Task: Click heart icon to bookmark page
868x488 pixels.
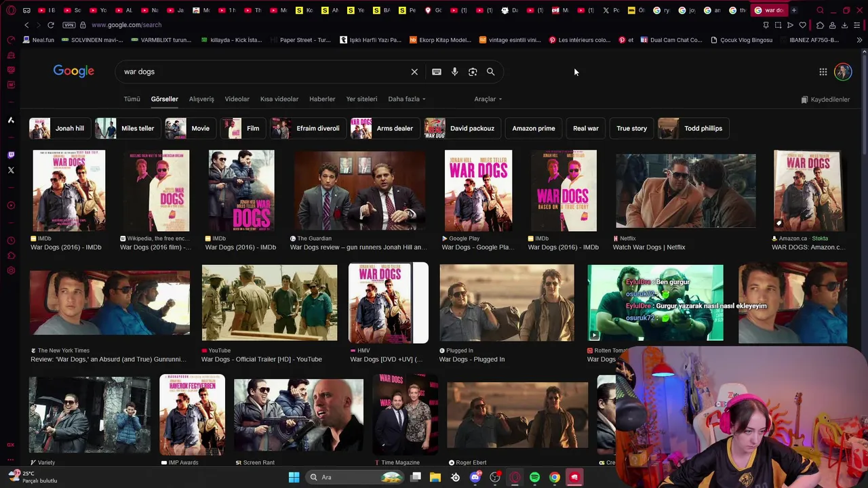Action: [x=802, y=25]
